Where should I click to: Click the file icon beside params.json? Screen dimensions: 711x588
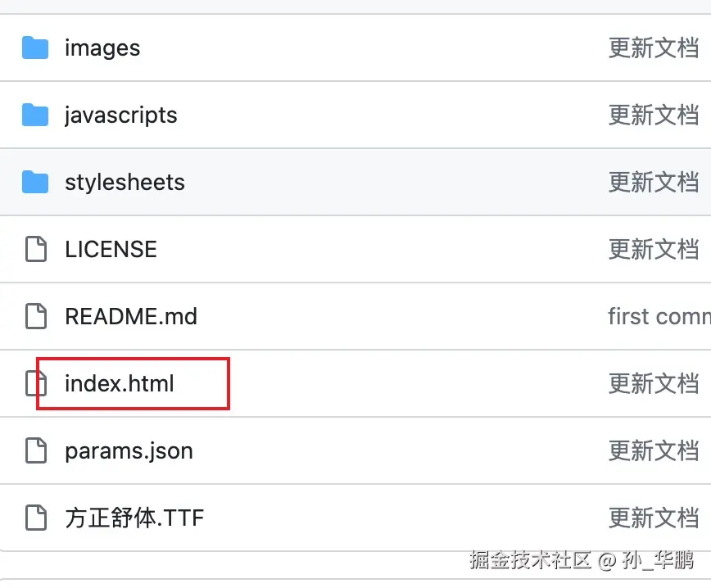pyautogui.click(x=36, y=450)
